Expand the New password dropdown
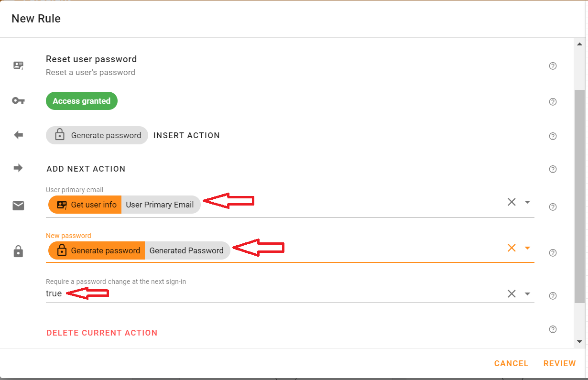The image size is (588, 380). pyautogui.click(x=527, y=248)
